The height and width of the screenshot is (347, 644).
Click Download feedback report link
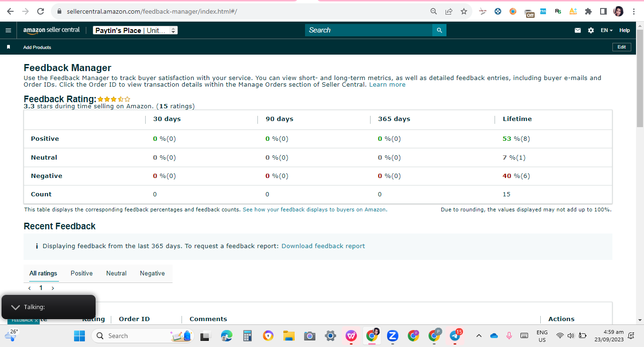point(323,246)
